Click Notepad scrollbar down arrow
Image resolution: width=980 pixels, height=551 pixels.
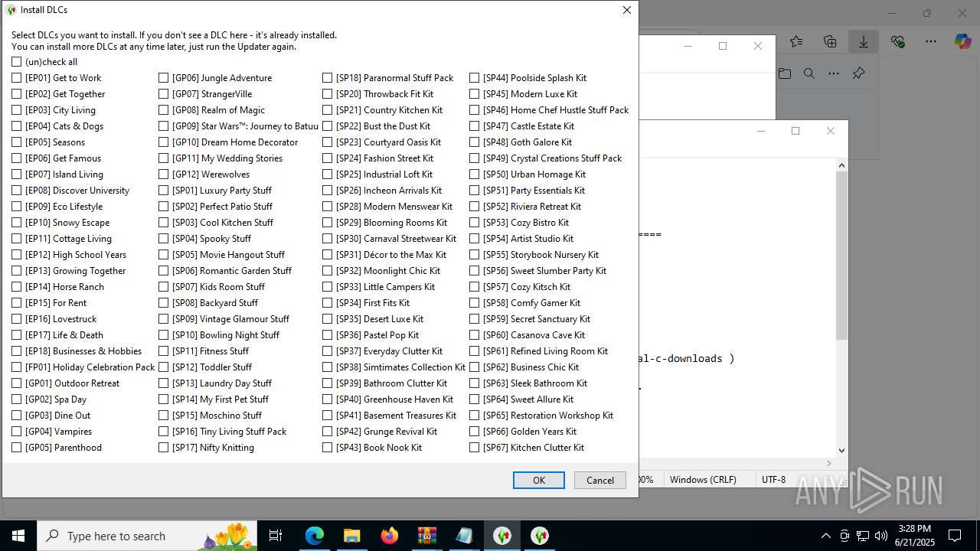pyautogui.click(x=841, y=451)
